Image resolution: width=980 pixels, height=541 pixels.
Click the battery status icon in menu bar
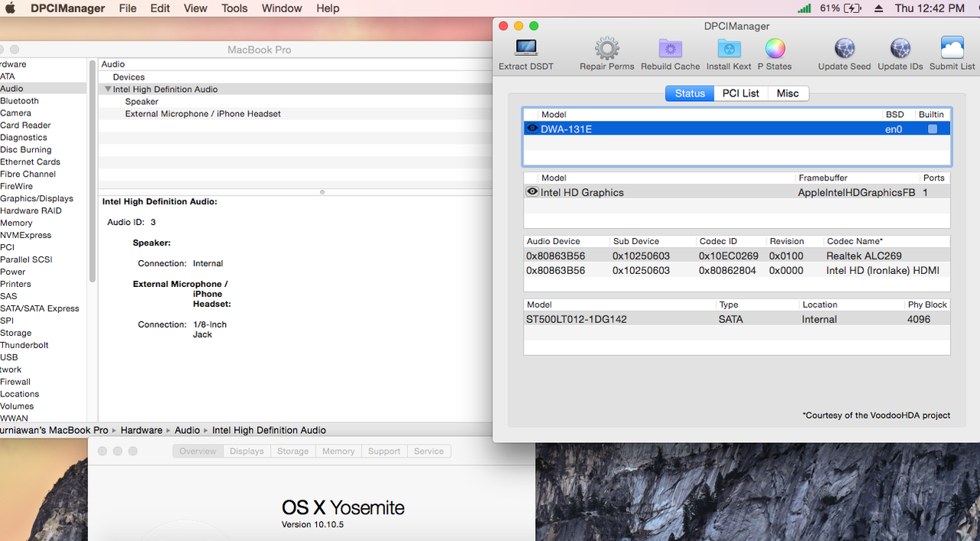coord(853,8)
